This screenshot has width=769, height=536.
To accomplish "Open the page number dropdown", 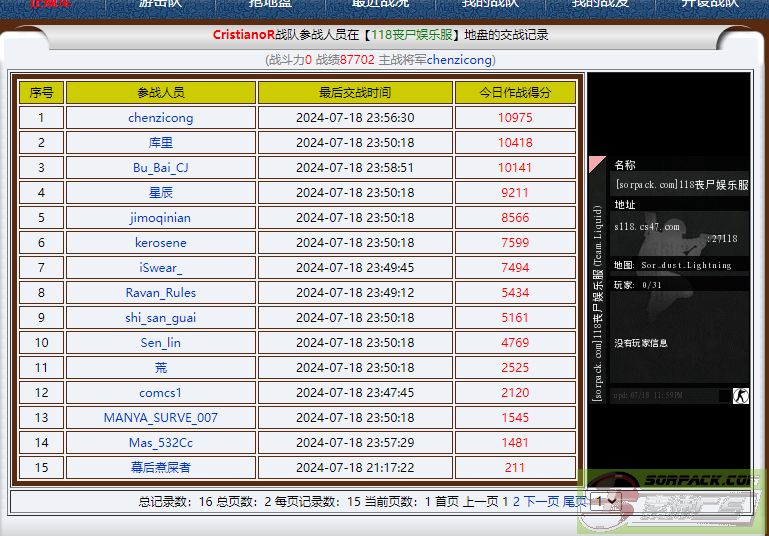I will point(605,501).
